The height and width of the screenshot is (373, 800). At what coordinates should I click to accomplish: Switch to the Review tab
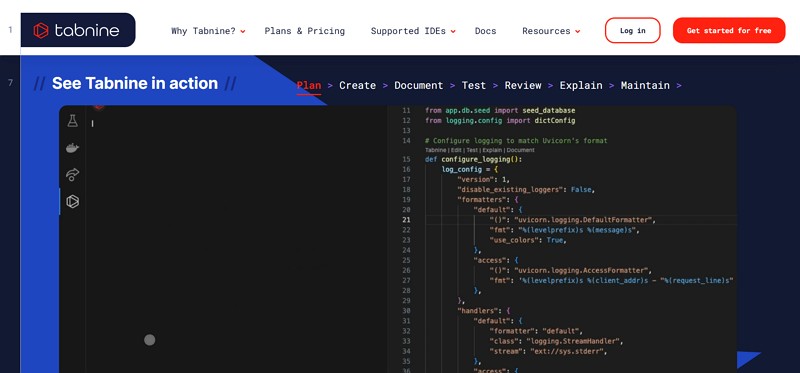click(523, 85)
